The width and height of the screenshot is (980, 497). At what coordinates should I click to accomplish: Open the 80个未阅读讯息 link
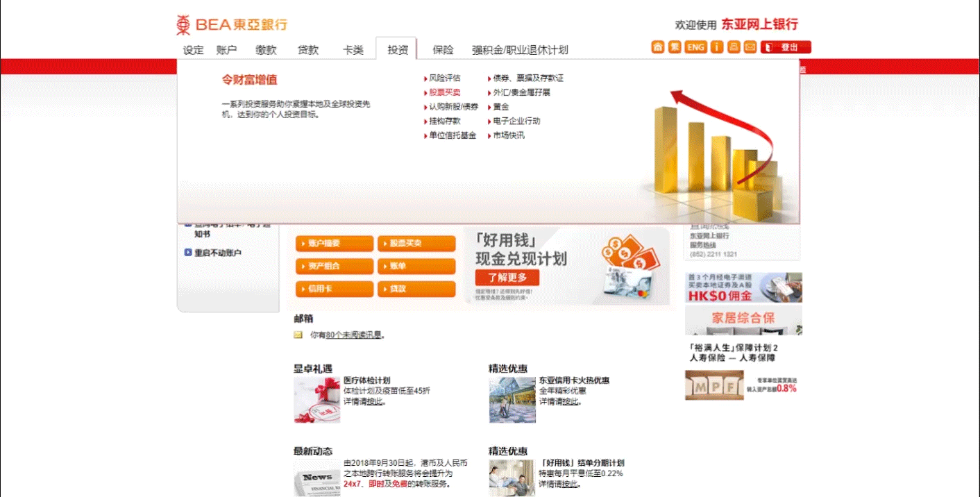(354, 335)
